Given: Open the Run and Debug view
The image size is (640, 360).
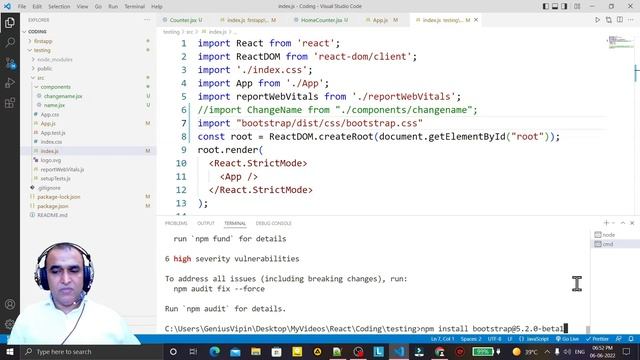Looking at the screenshot, I should (10, 82).
